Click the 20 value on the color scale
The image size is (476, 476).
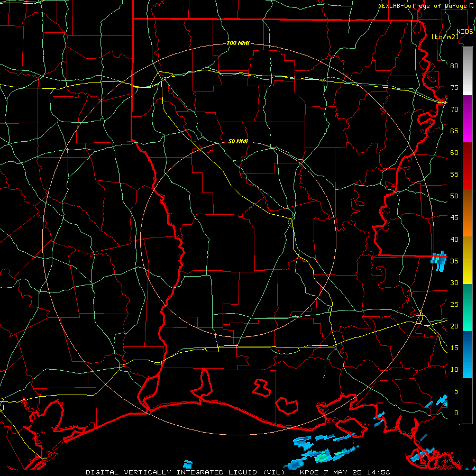(x=454, y=326)
